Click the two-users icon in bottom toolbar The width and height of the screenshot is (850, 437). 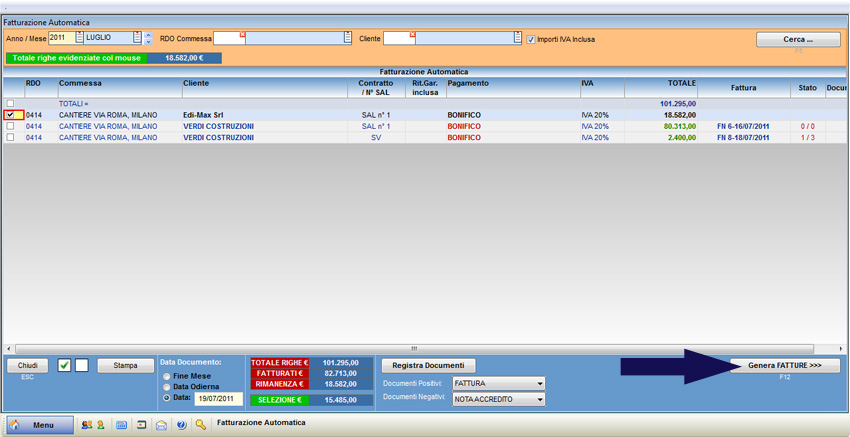[87, 425]
